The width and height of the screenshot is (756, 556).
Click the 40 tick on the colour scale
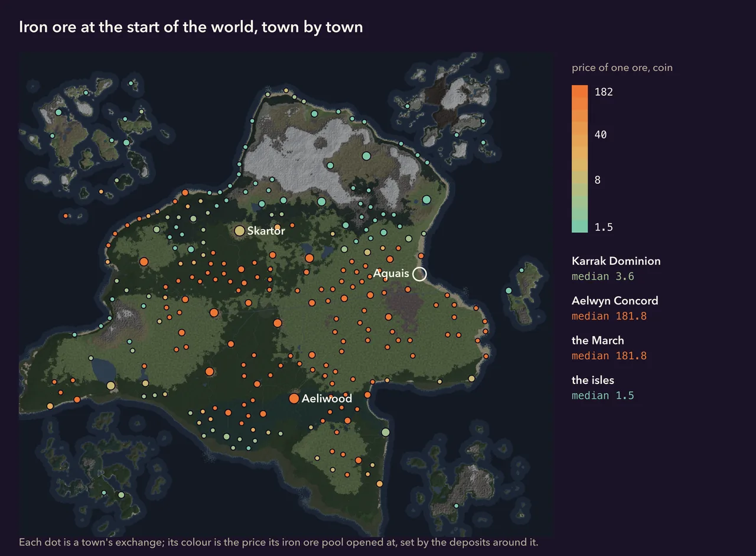pos(601,135)
